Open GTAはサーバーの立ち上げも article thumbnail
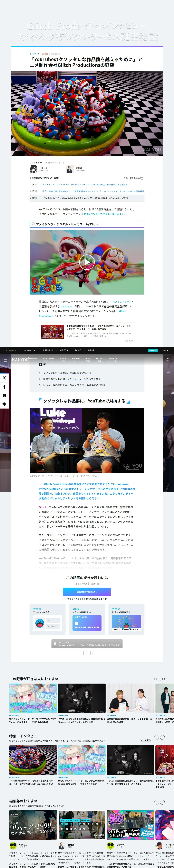The image size is (174, 868). (x=130, y=825)
